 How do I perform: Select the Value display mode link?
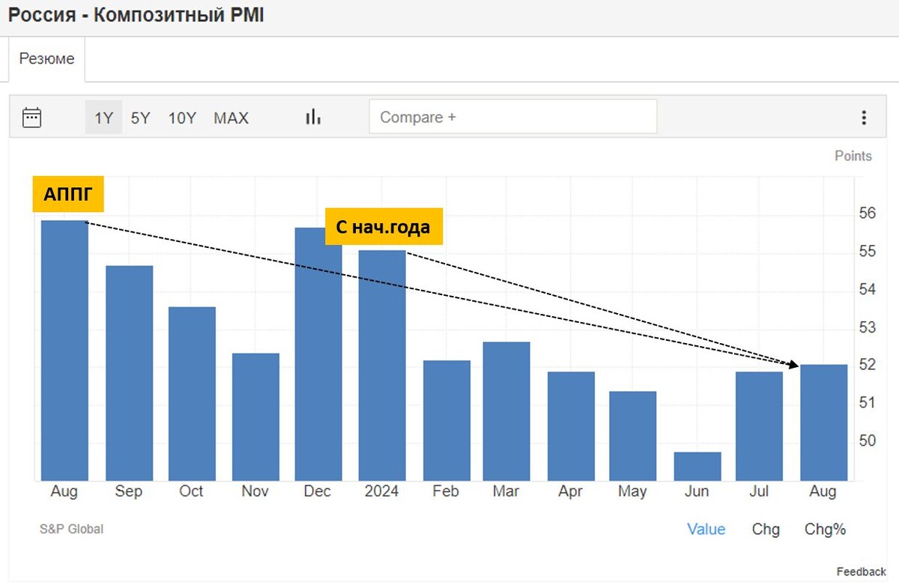706,529
